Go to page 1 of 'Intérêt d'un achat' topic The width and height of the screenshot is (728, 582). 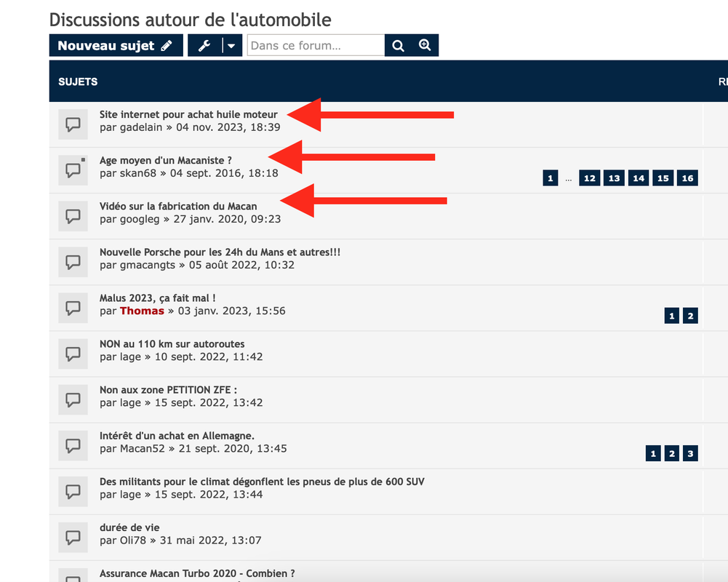coord(653,453)
